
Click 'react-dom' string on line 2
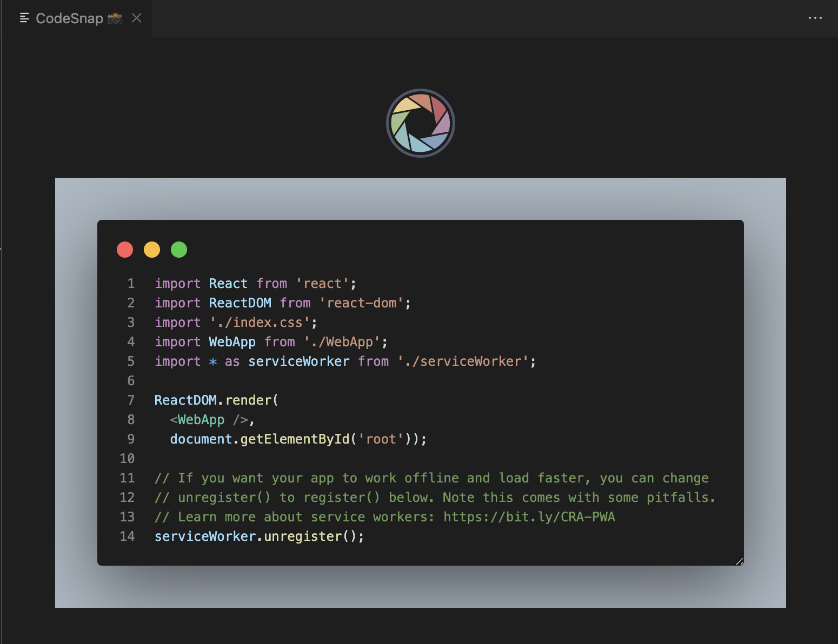click(361, 303)
